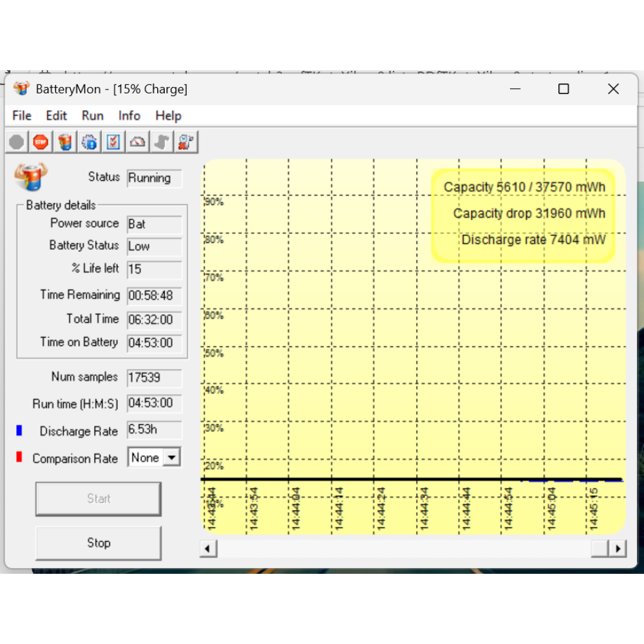Click the greyed-out figure toolbar icon

click(x=162, y=142)
